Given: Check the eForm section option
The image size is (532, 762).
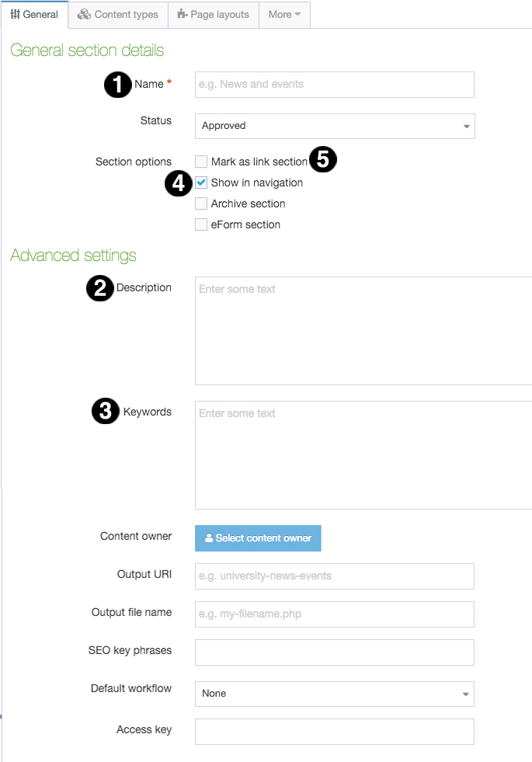Looking at the screenshot, I should point(201,224).
